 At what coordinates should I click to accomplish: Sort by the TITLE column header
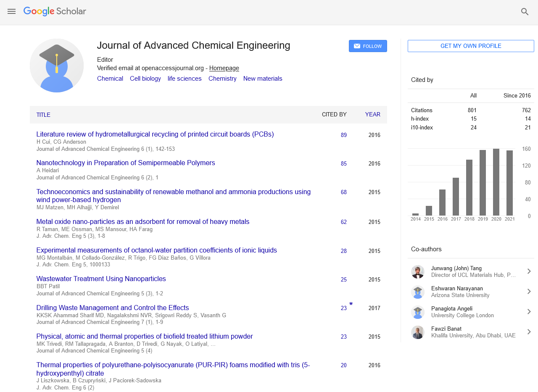[x=43, y=115]
